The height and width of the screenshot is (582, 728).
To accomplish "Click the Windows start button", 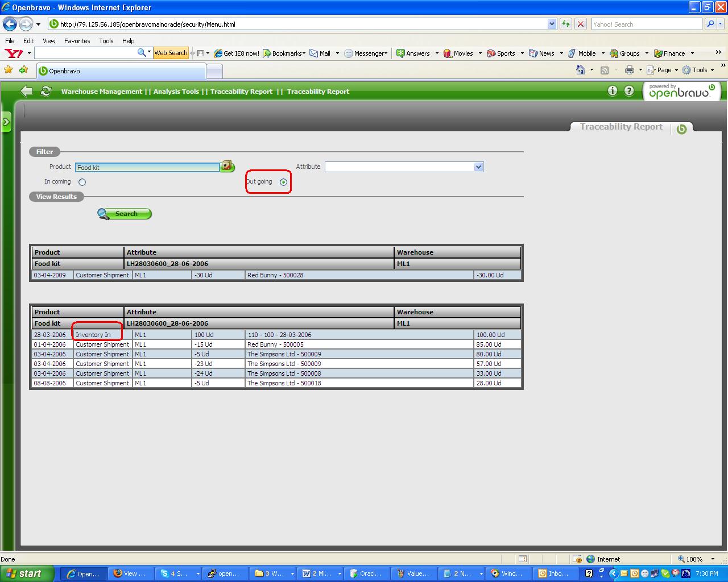I will tap(27, 573).
